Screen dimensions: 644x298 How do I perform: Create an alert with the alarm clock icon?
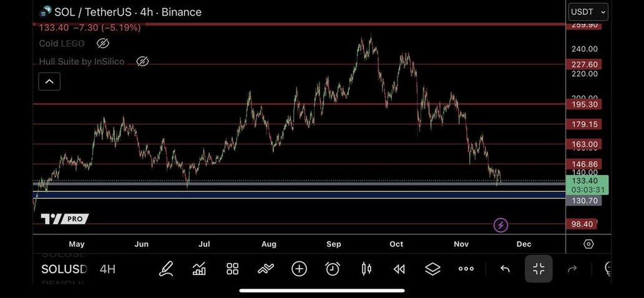333,269
